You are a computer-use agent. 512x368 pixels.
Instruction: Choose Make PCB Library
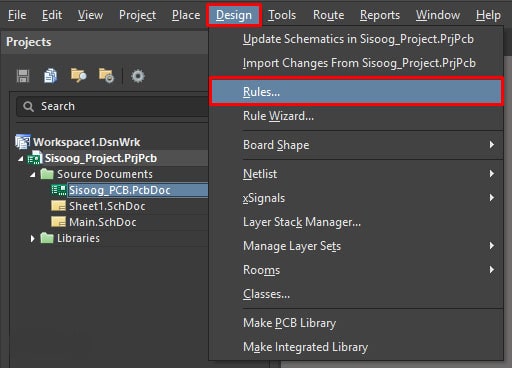(356, 323)
